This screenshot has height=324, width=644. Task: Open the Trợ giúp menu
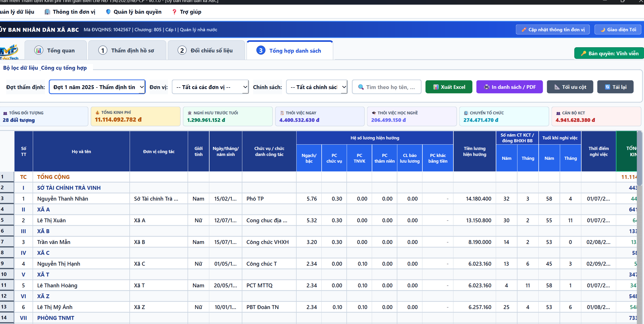tap(187, 12)
